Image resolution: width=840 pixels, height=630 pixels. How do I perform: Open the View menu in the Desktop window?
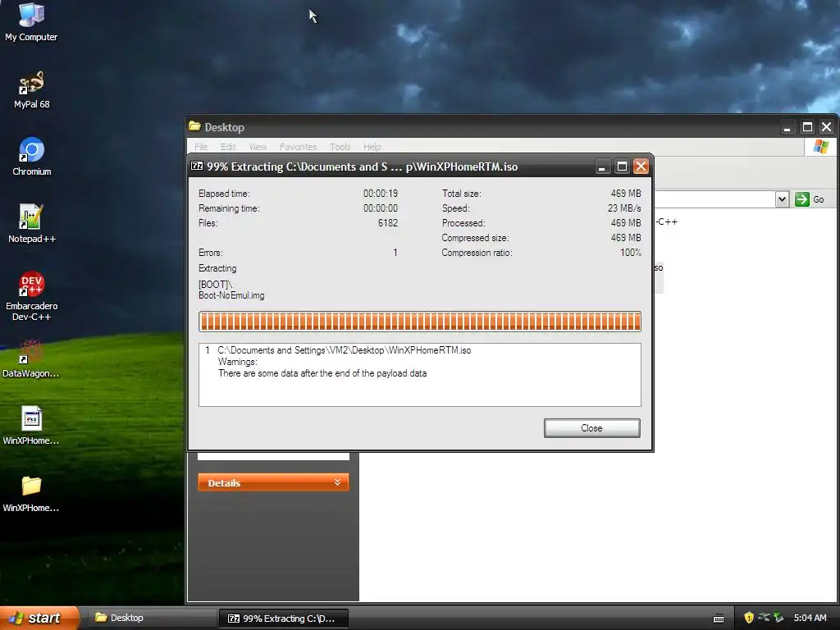pyautogui.click(x=258, y=147)
